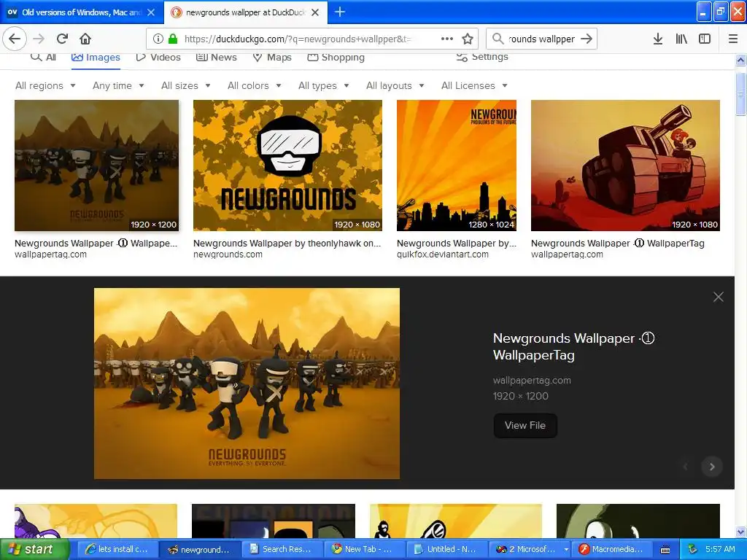
Task: Switch to New Tab Chrome taskbar window
Action: coord(363,550)
